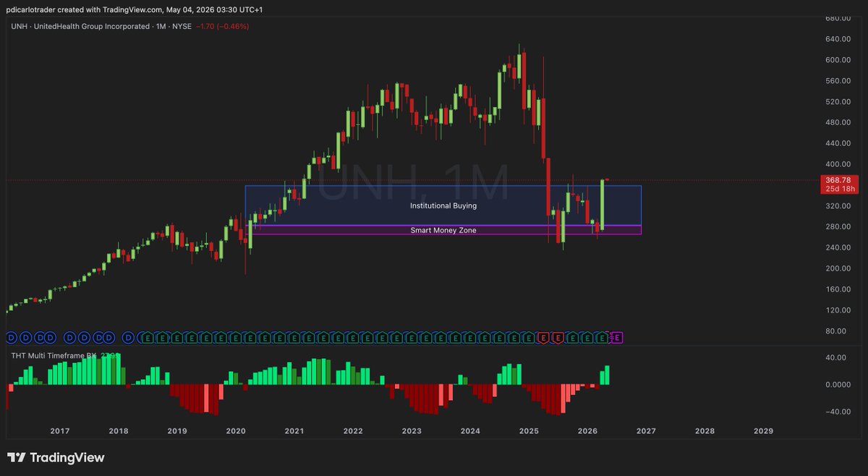The image size is (868, 476).
Task: Click the 280.00 price axis label
Action: click(x=838, y=227)
